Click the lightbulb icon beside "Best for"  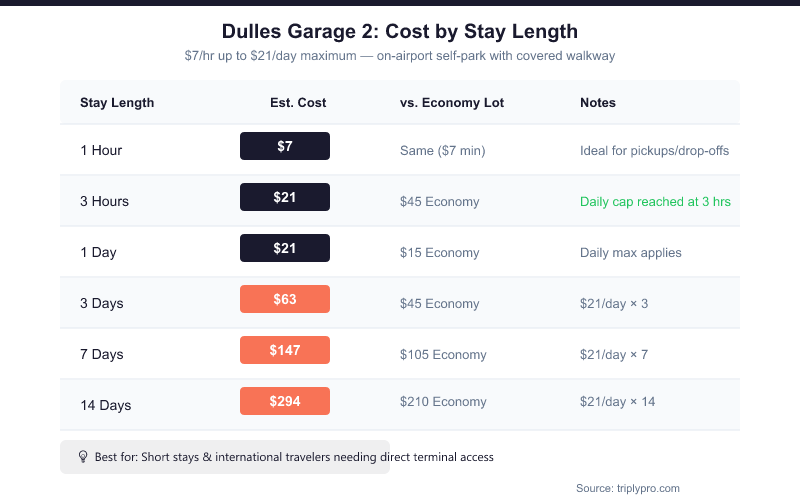(x=83, y=457)
